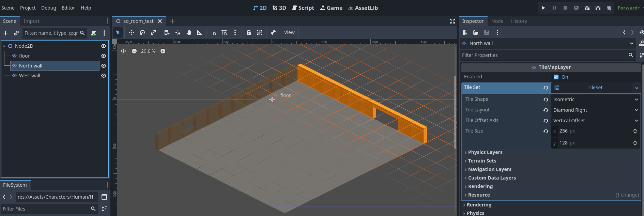The width and height of the screenshot is (644, 216).
Task: Open the Debug menu
Action: pos(48,8)
